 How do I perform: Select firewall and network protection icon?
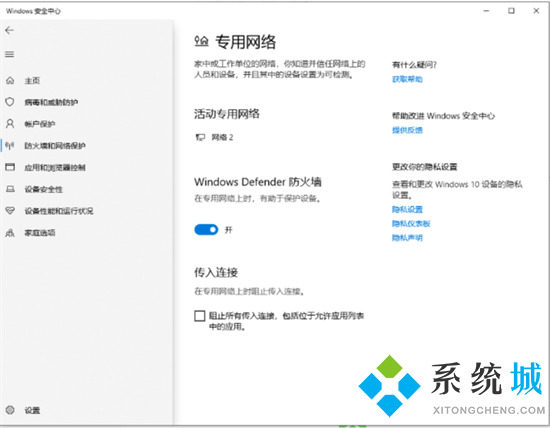tap(10, 145)
